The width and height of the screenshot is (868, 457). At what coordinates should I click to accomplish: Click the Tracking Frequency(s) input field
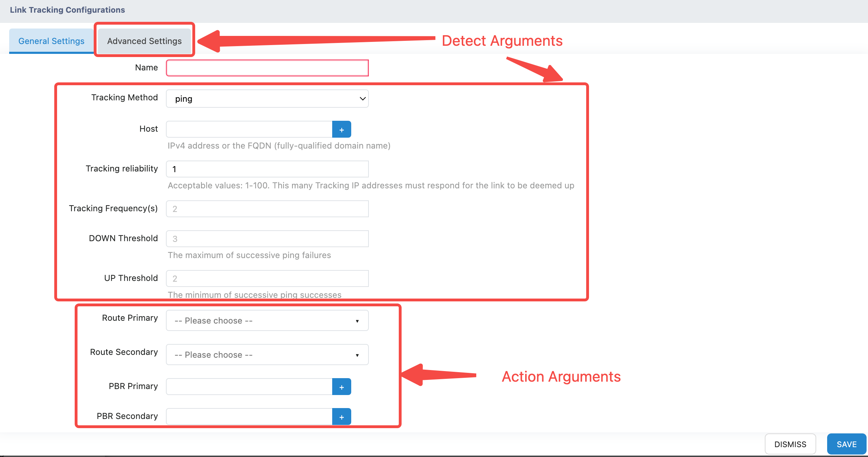(267, 209)
